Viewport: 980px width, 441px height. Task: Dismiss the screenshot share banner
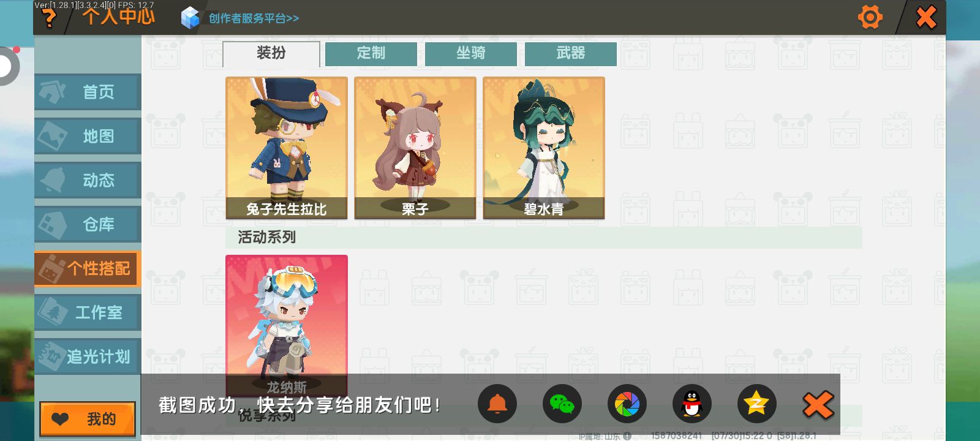tap(818, 404)
